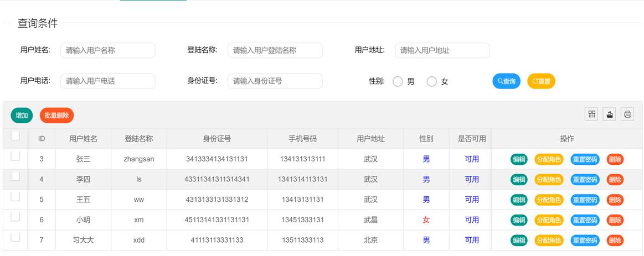
Task: Click 编辑 for user 习大大
Action: (519, 241)
